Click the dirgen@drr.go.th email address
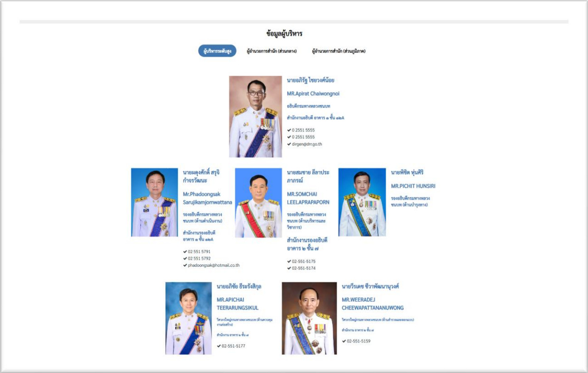Screen dimensions: 588x373 coord(307,144)
